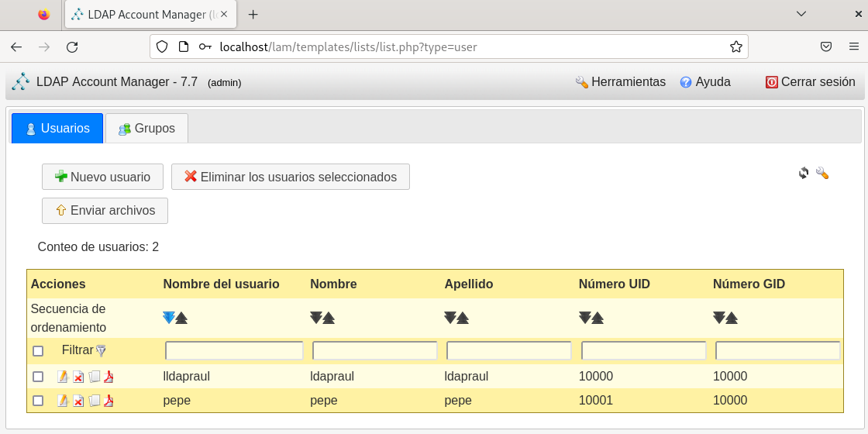Select the lldapraul user checkbox

tap(38, 377)
